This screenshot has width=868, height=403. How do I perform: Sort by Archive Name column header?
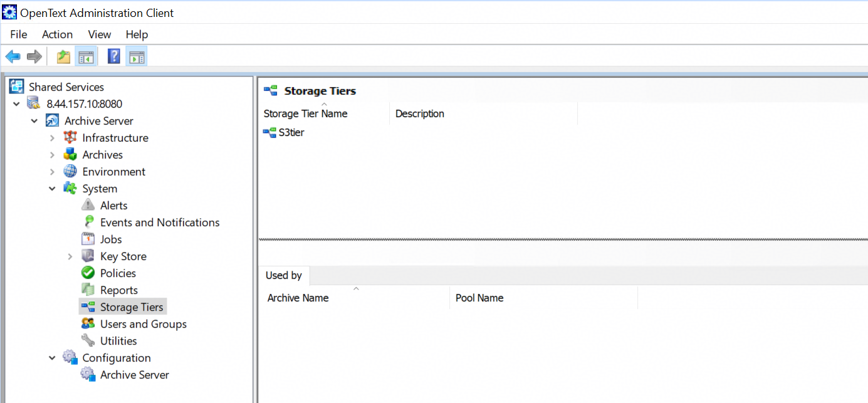355,298
